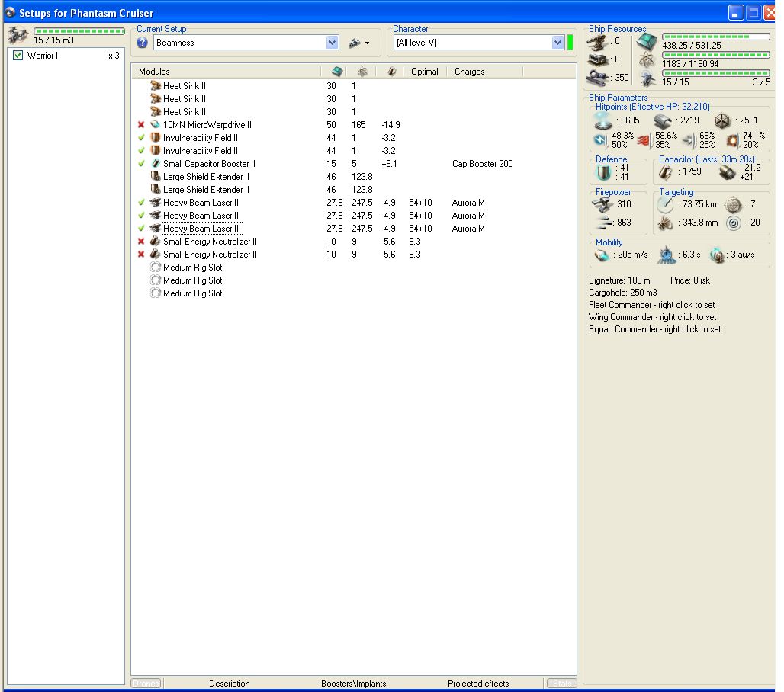Select the last Medium Rig Slot row

point(354,293)
